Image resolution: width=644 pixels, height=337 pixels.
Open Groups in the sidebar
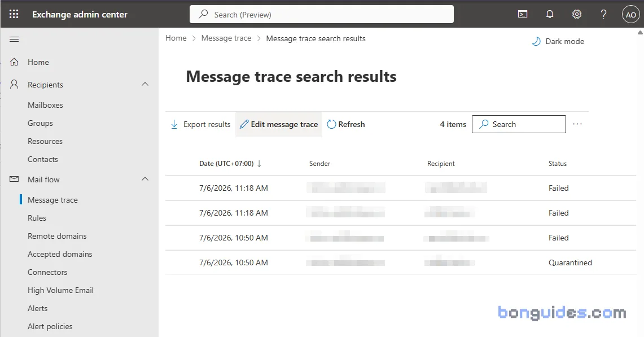(40, 123)
